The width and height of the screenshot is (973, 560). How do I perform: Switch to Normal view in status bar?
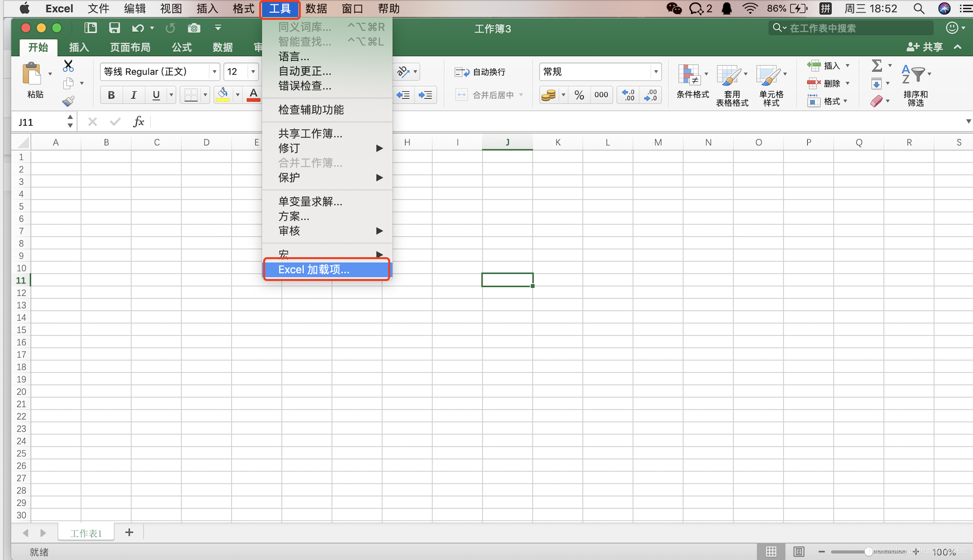[771, 552]
